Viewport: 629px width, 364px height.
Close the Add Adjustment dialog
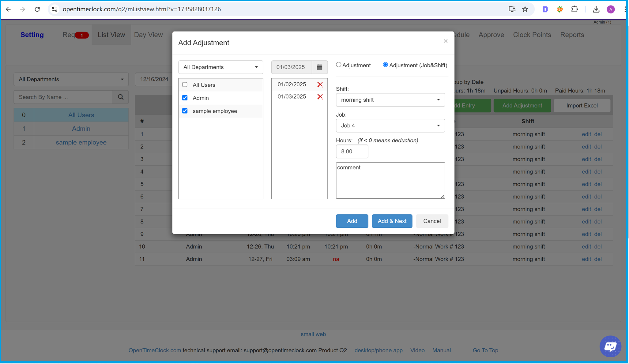pyautogui.click(x=446, y=41)
